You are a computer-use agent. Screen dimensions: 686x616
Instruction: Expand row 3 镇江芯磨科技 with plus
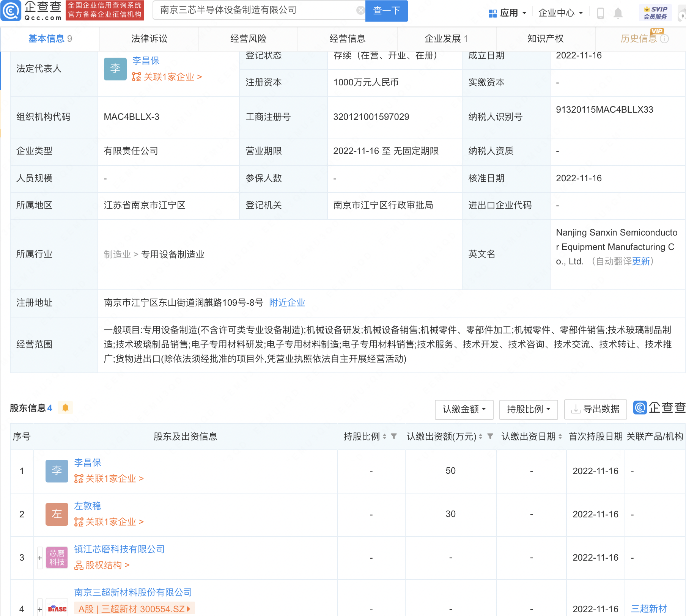point(40,558)
